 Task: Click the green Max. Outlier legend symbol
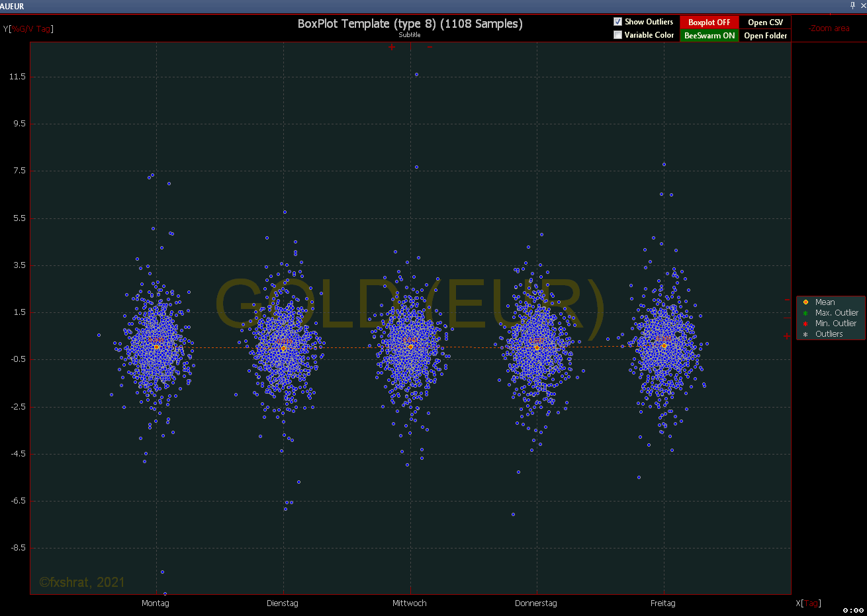805,313
